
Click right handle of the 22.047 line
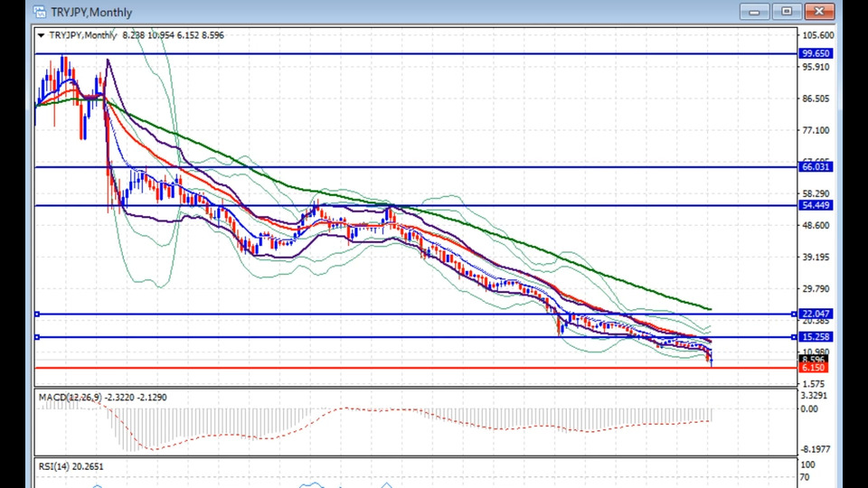(x=794, y=314)
